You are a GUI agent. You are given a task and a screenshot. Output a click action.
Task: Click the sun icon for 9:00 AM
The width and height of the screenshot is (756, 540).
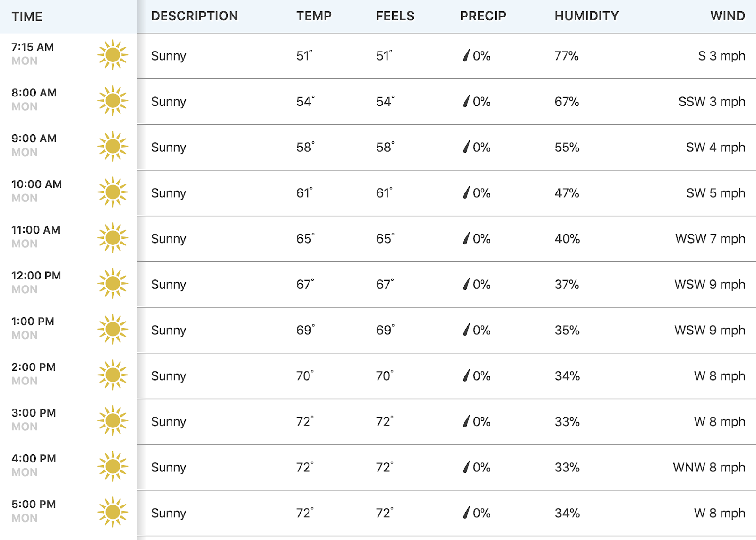coord(112,146)
